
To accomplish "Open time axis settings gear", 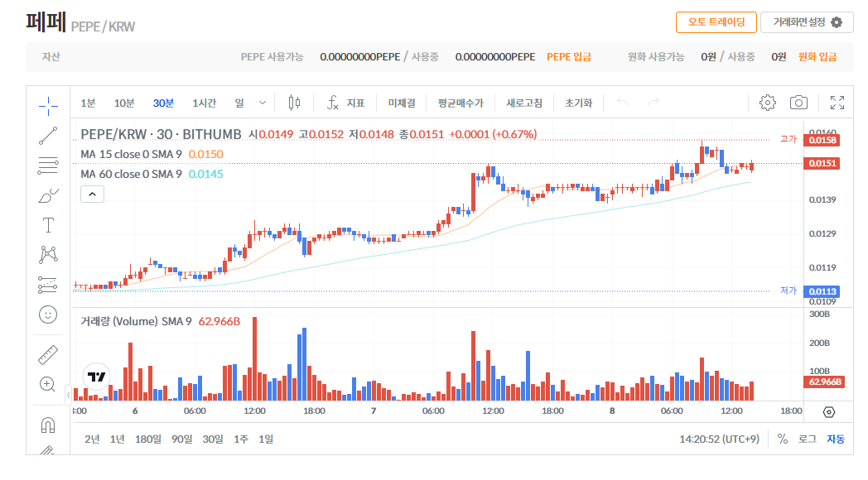I will point(829,412).
